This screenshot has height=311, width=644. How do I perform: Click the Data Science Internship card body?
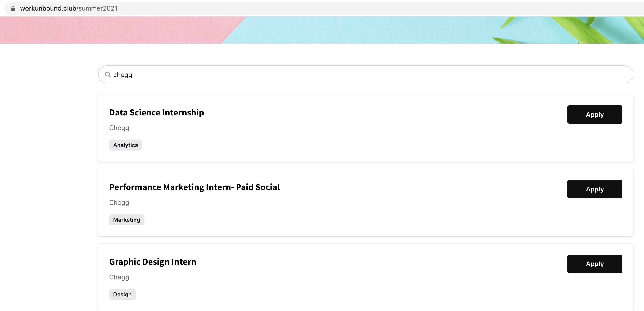pos(366,128)
